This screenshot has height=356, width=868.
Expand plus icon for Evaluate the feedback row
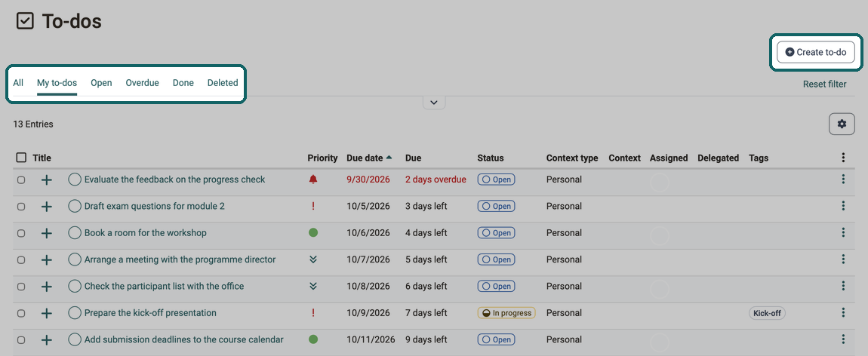pyautogui.click(x=47, y=180)
